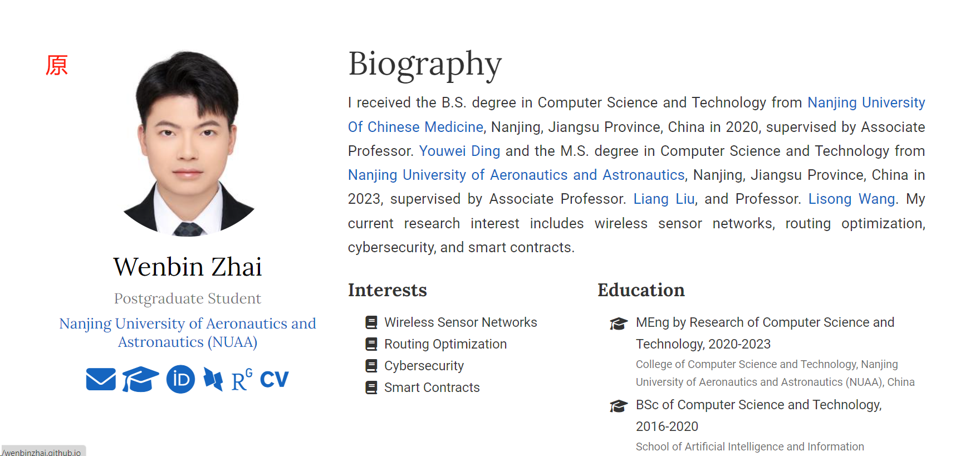This screenshot has width=980, height=456.
Task: Follow the Youwei Ding link
Action: click(x=459, y=151)
